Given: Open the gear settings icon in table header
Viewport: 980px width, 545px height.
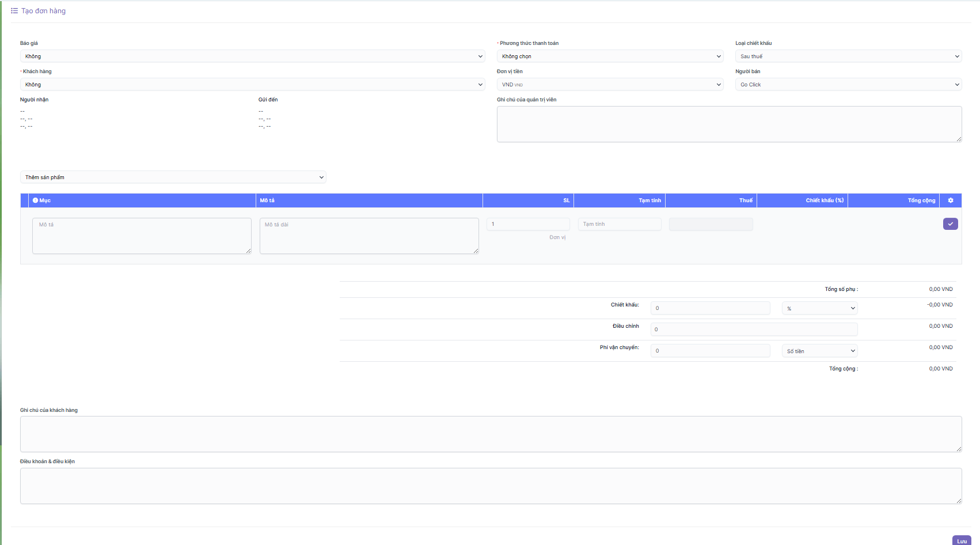Looking at the screenshot, I should tap(951, 200).
